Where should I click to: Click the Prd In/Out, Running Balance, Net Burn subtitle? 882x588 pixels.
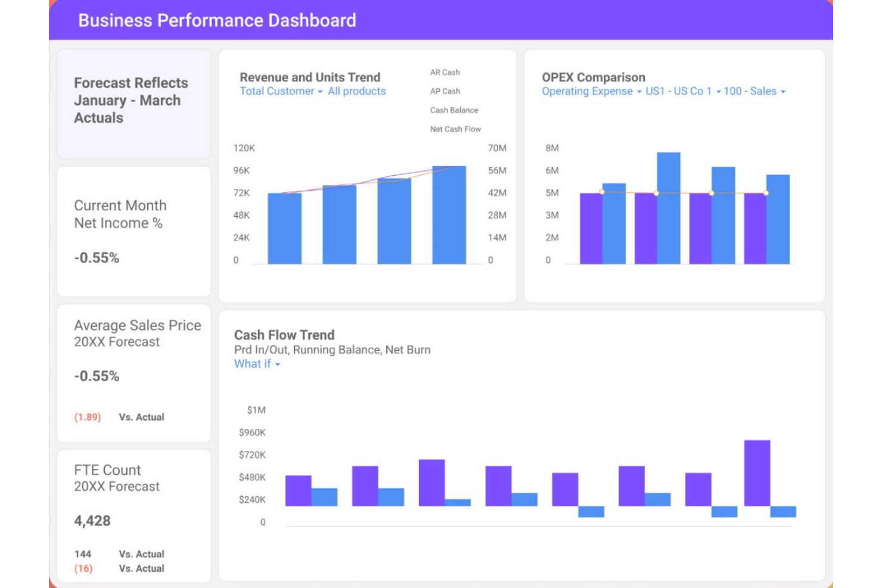[x=332, y=350]
